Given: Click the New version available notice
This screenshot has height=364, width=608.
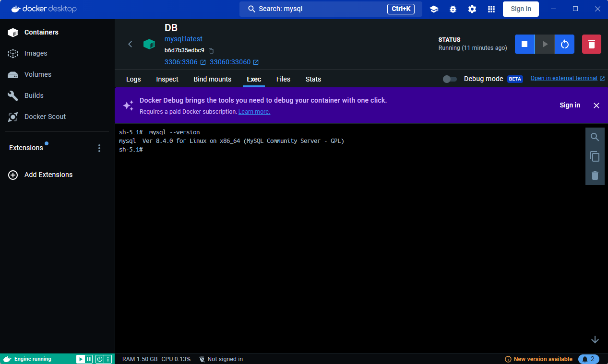Looking at the screenshot, I should click(538, 359).
